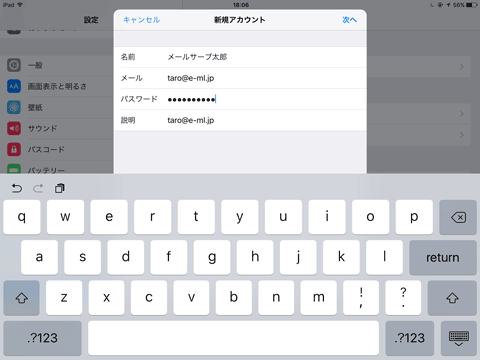
Task: Select the 名前 field with メールサーブ太郎
Action: (x=240, y=57)
